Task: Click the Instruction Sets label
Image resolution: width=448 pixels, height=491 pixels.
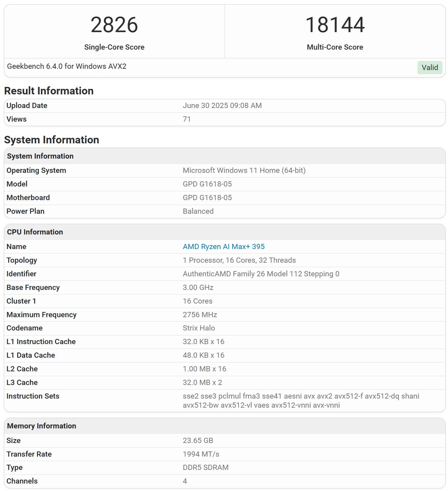Action: pyautogui.click(x=33, y=396)
